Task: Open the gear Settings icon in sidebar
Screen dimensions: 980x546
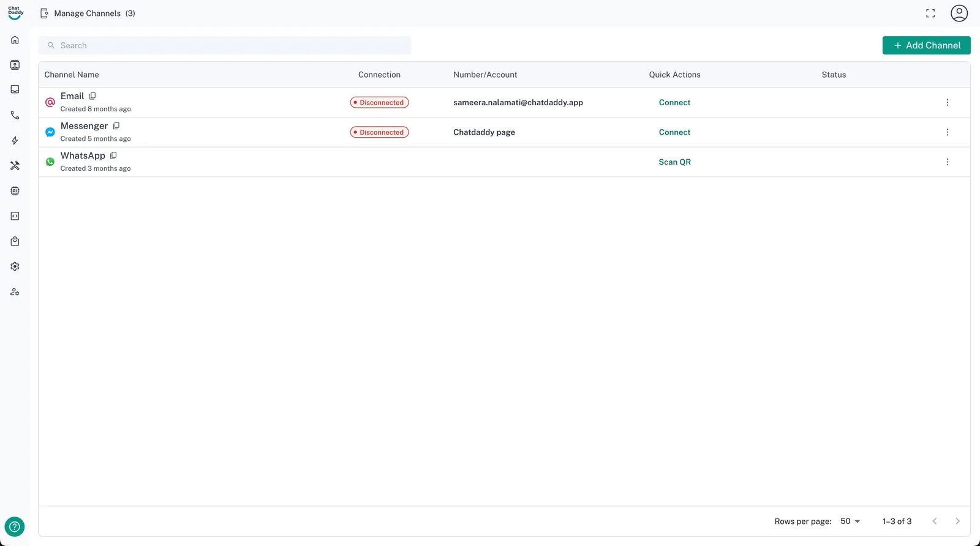Action: (x=15, y=267)
